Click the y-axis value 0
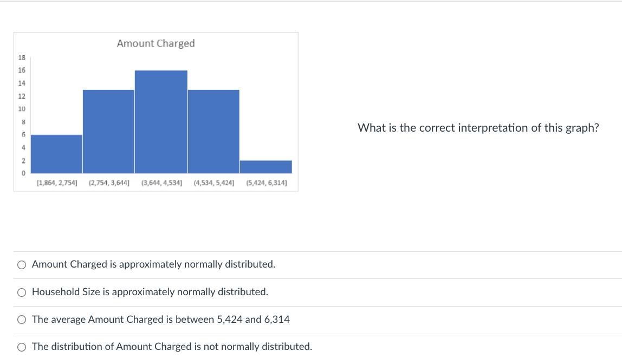Screen dimensions: 622x364 23,173
